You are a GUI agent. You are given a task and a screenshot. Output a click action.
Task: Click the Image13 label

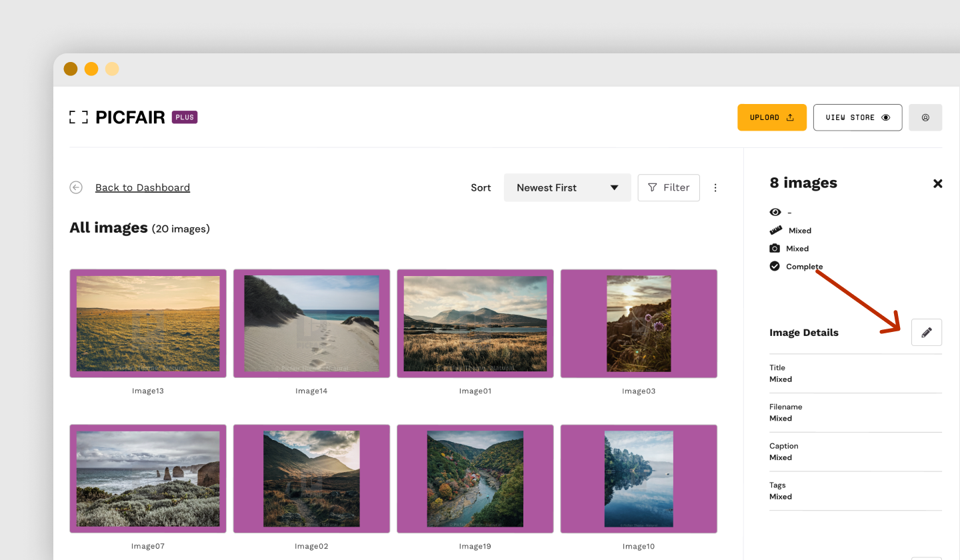tap(148, 391)
